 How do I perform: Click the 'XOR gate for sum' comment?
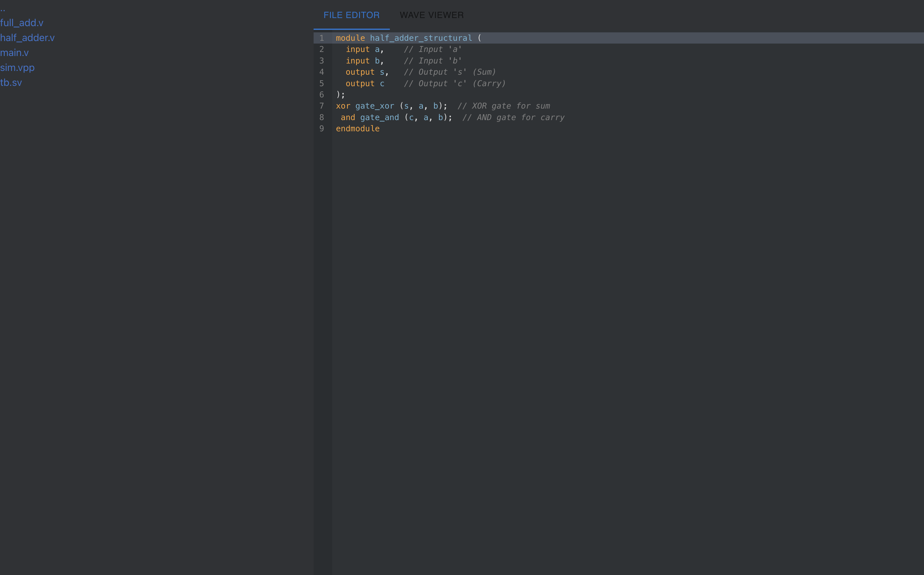pos(504,106)
